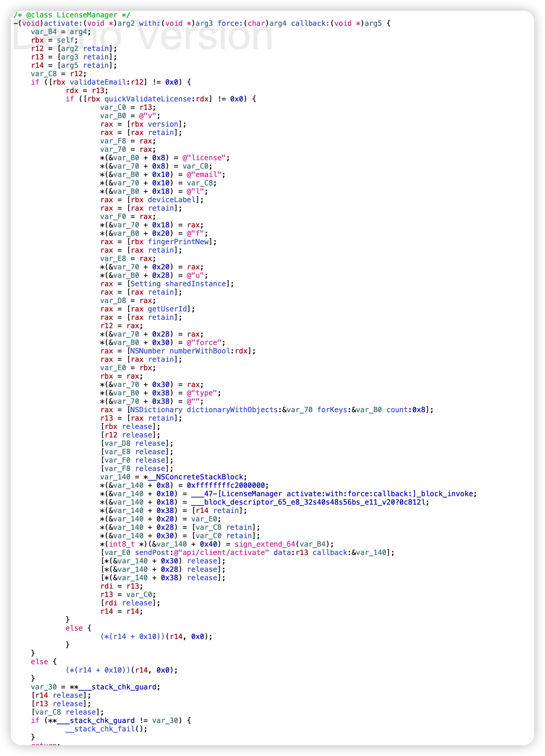545x756 pixels.
Task: Click the line containing @"type" string
Action: [161, 393]
